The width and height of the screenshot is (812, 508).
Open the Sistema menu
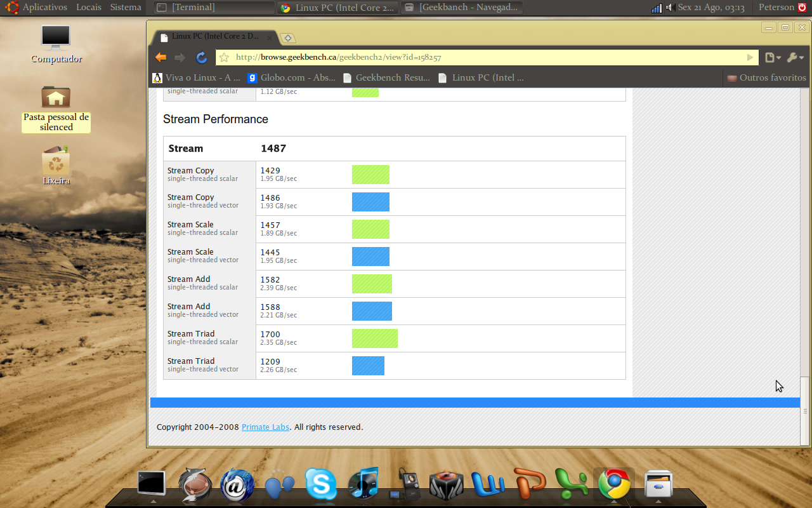[x=126, y=8]
